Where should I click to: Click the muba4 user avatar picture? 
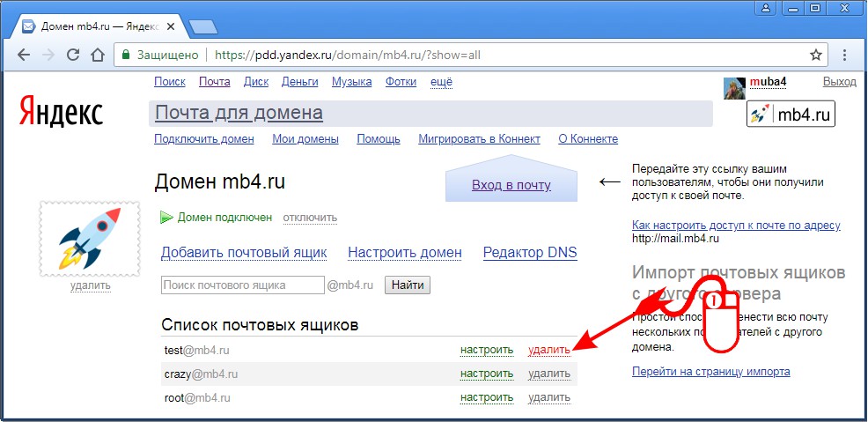point(734,88)
